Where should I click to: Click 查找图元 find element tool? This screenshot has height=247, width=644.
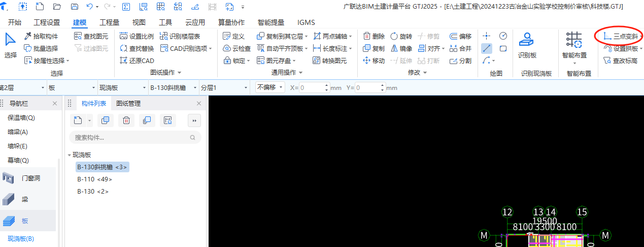pyautogui.click(x=91, y=36)
